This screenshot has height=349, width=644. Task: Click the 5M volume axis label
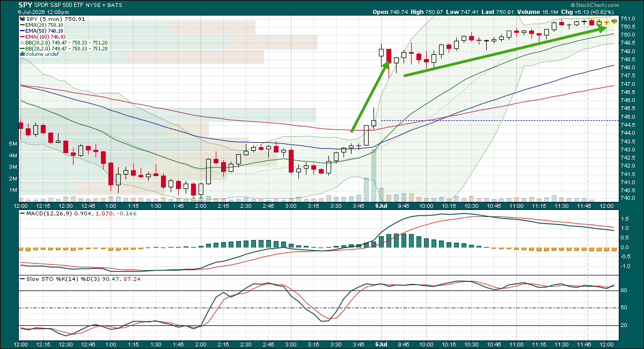click(12, 144)
